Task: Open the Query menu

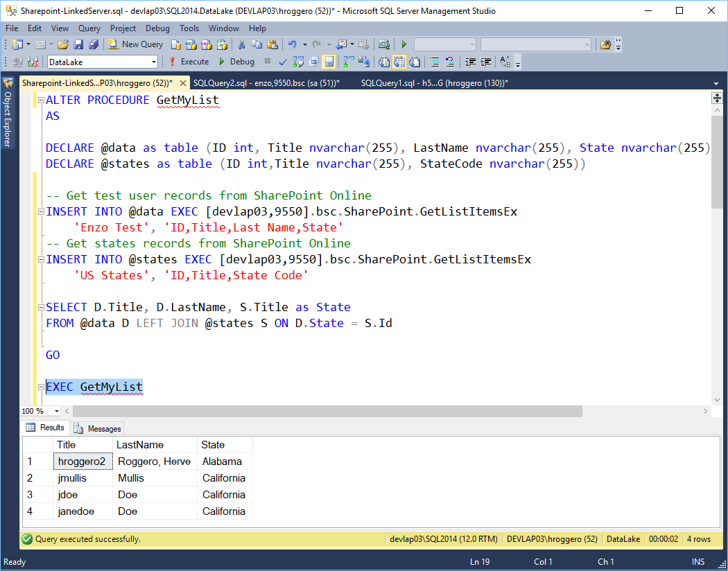Action: (89, 28)
